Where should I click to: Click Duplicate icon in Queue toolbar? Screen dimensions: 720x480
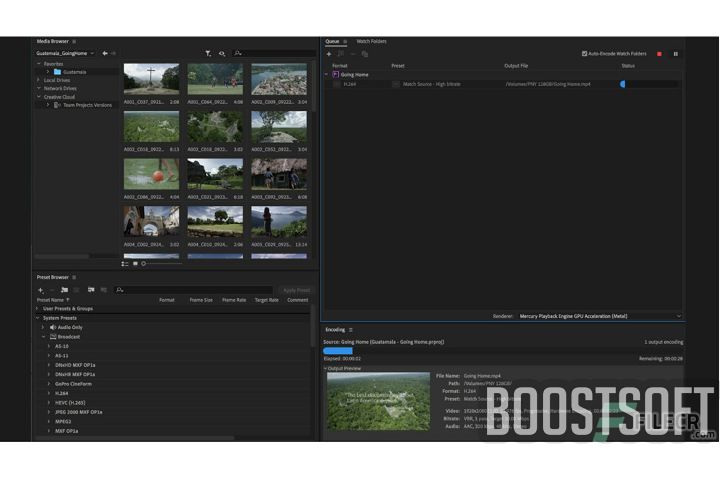[x=365, y=54]
